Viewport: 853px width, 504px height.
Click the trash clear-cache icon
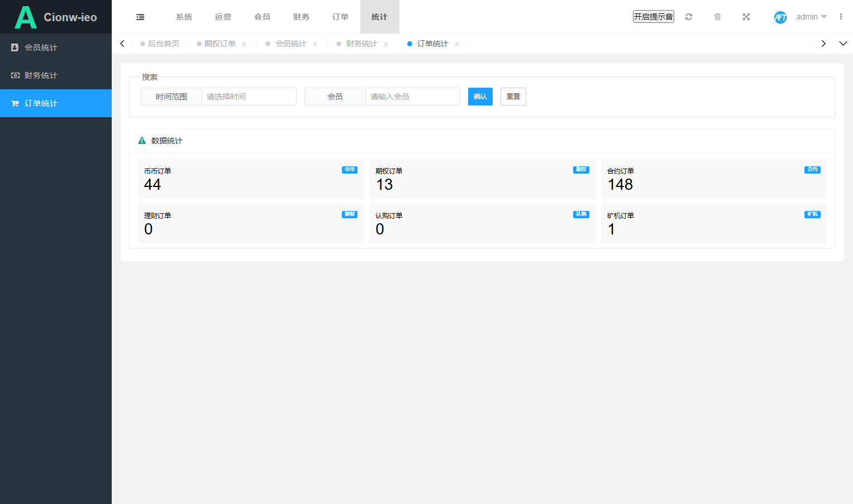[x=717, y=17]
